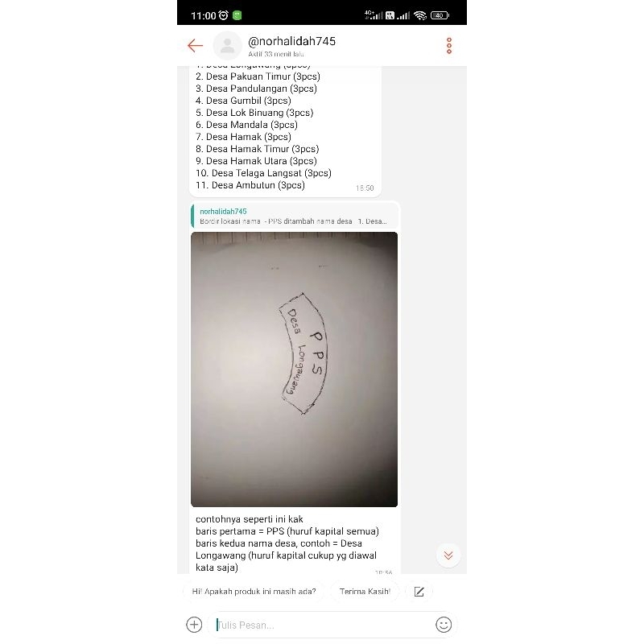The height and width of the screenshot is (644, 644).
Task: Tap the plus attachment icon
Action: tap(194, 625)
